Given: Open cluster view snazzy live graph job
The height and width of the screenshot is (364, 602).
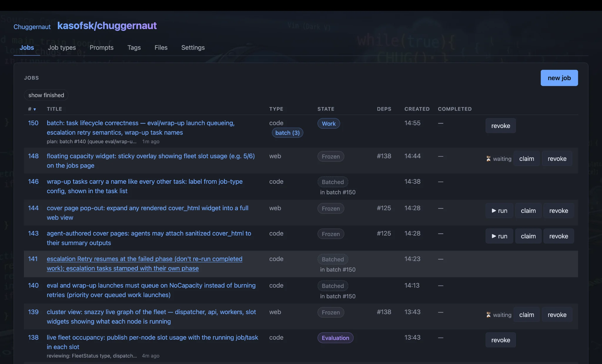Looking at the screenshot, I should 151,317.
